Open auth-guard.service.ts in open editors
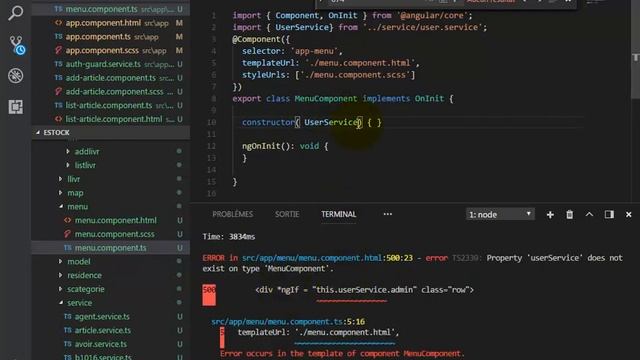The height and width of the screenshot is (360, 640). pyautogui.click(x=103, y=64)
